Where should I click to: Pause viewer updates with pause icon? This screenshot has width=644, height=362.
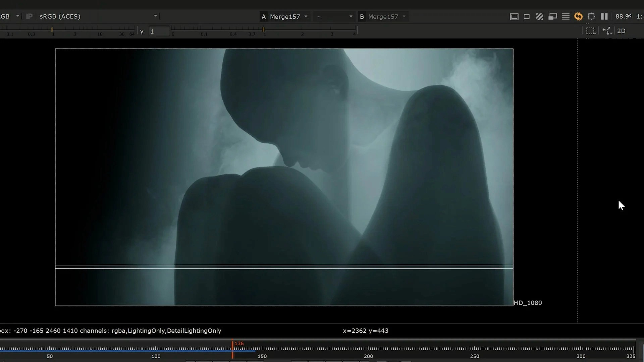click(604, 16)
